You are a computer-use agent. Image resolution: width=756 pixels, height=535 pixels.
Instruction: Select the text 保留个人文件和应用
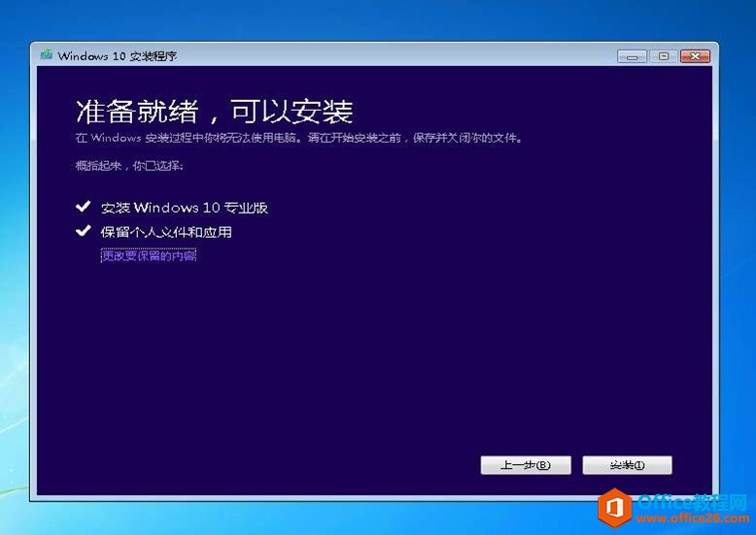tap(166, 232)
